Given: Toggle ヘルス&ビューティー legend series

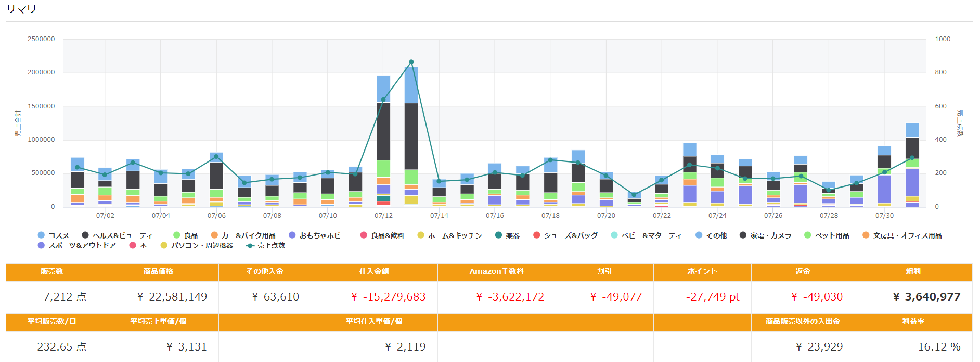Looking at the screenshot, I should 121,235.
